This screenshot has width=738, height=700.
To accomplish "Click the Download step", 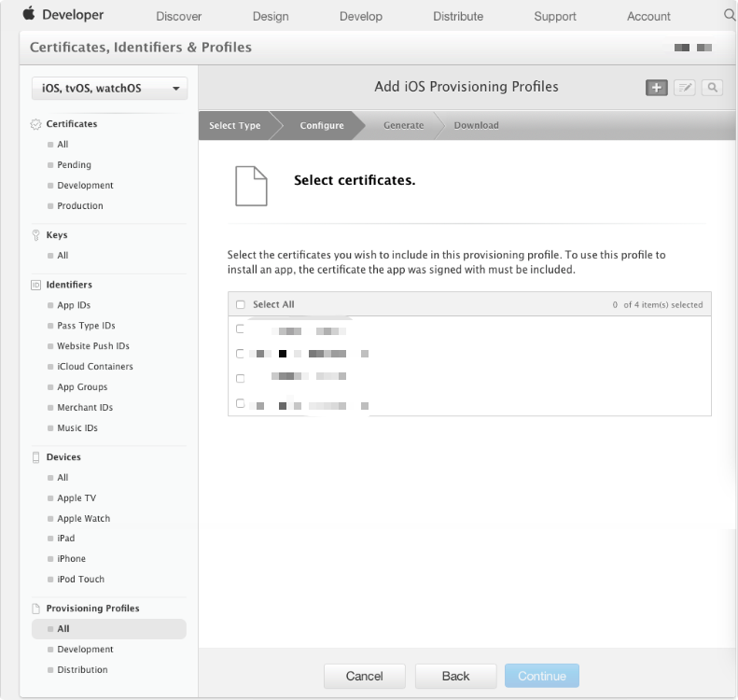I will [477, 126].
